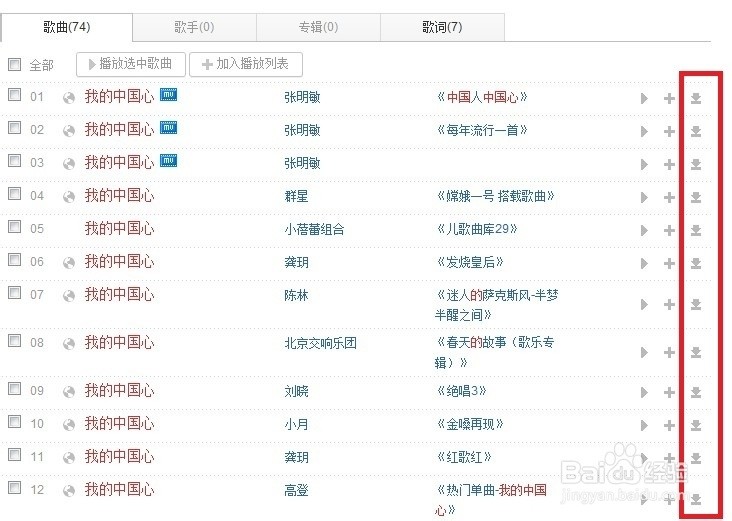
Task: Click the 播放选中歌曲 button
Action: 131,64
